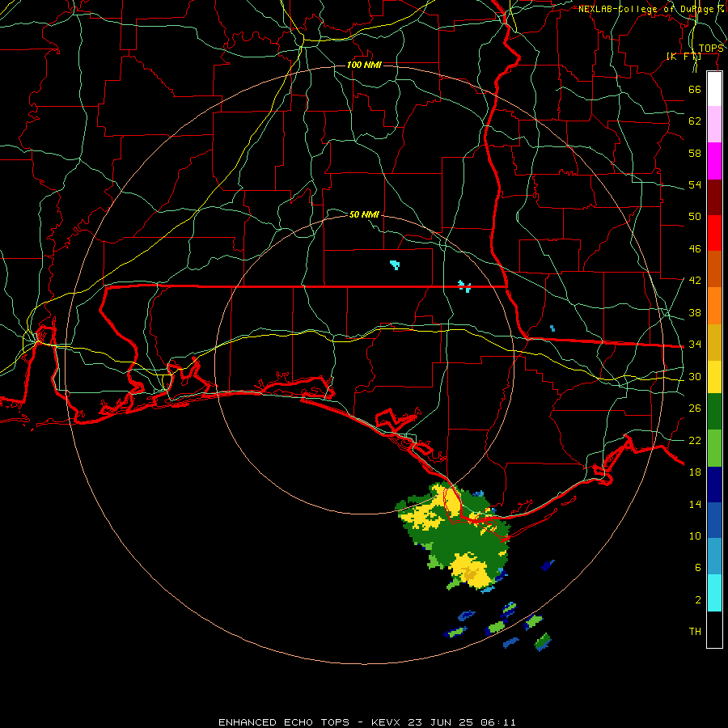Screen dimensions: 728x728
Task: Select the 2 scale label
Action: [697, 600]
